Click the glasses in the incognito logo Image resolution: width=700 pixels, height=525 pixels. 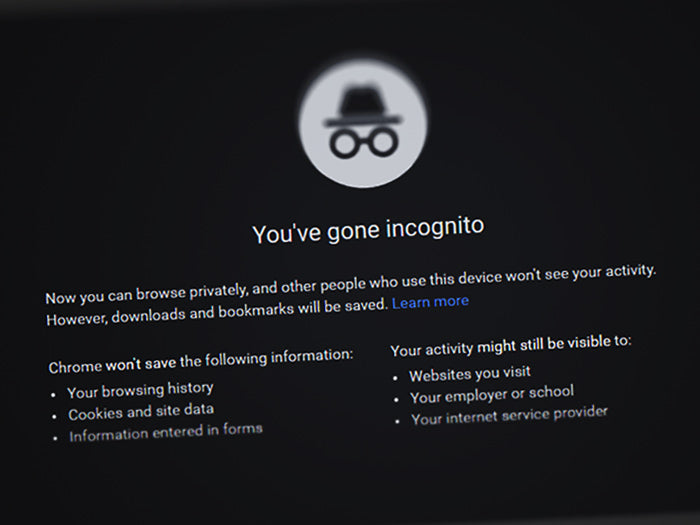tap(363, 142)
